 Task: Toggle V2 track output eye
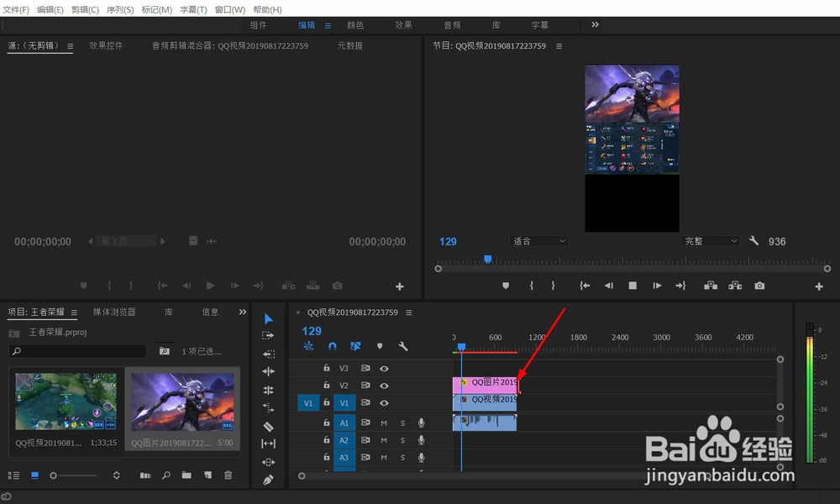[384, 386]
